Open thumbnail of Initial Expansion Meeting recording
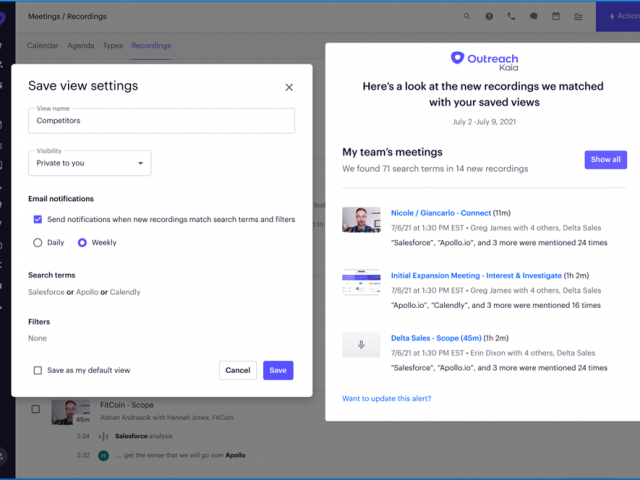This screenshot has height=480, width=640. point(361,282)
